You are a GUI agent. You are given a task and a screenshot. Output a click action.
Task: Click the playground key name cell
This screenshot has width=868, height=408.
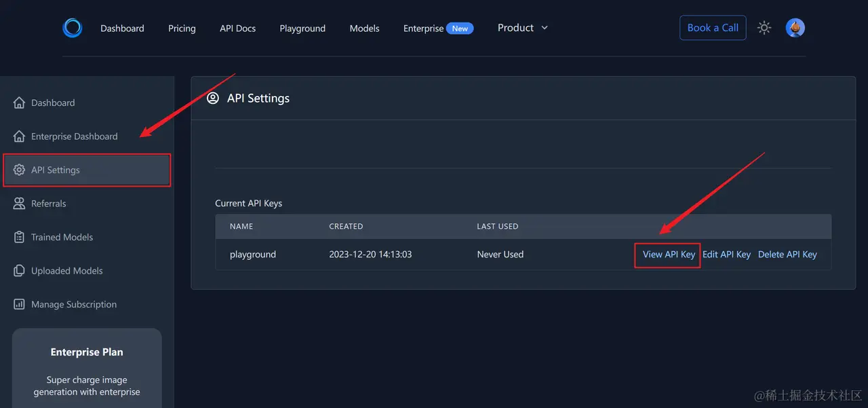(x=253, y=255)
